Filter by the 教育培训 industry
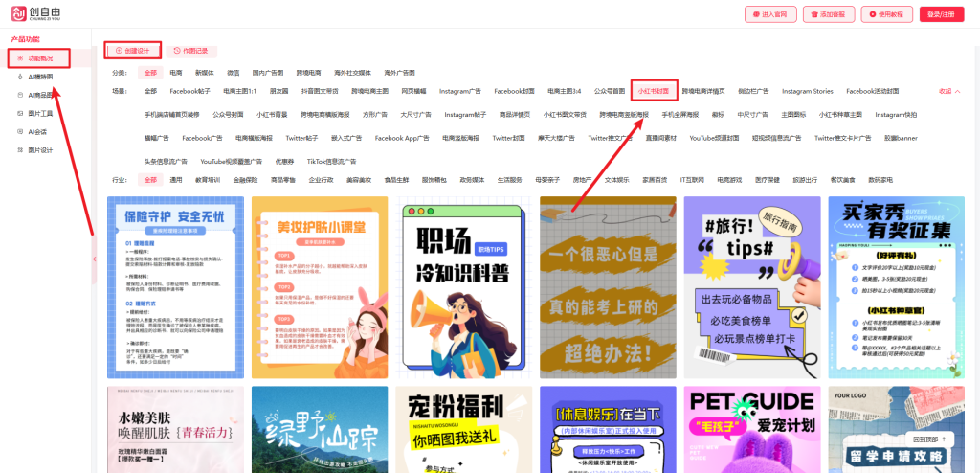 click(x=208, y=180)
